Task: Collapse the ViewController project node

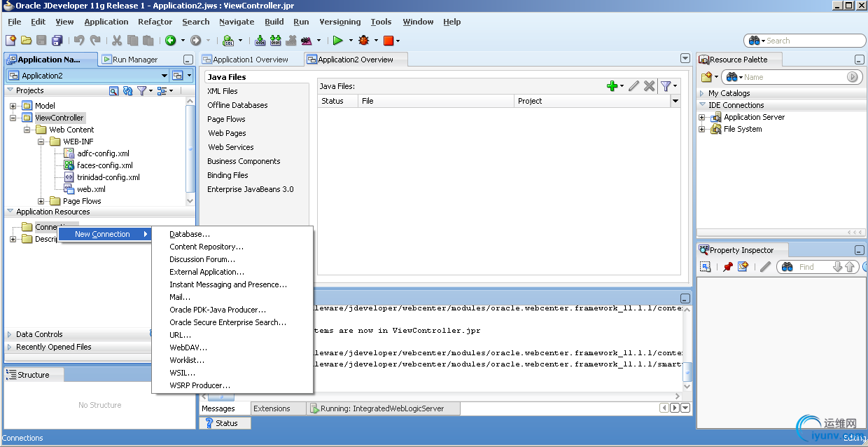Action: click(x=13, y=118)
